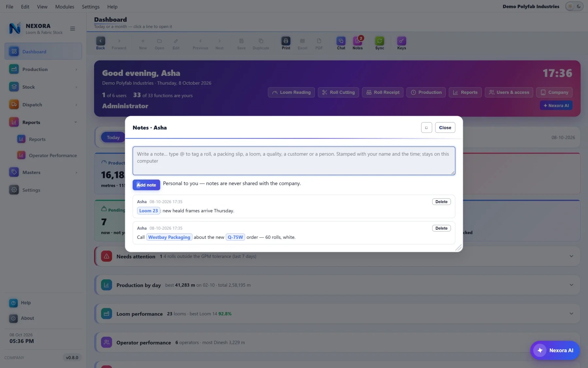
Task: Go Back using the toolbar arrow
Action: point(101,41)
